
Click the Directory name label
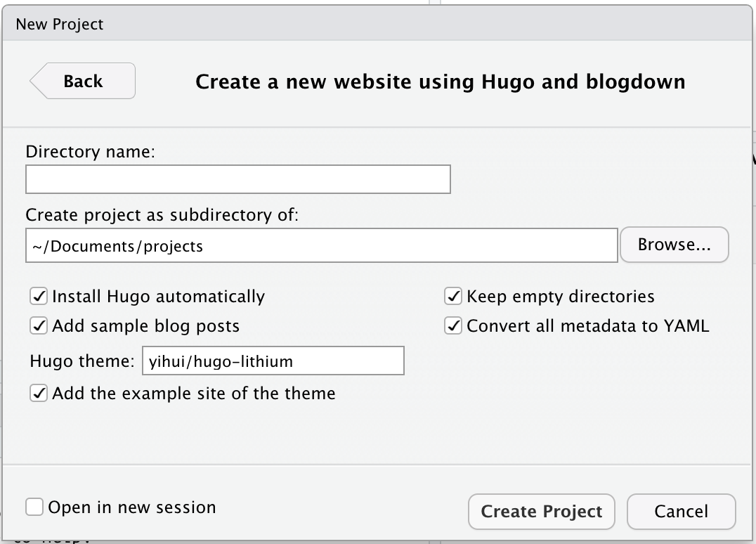pos(91,151)
